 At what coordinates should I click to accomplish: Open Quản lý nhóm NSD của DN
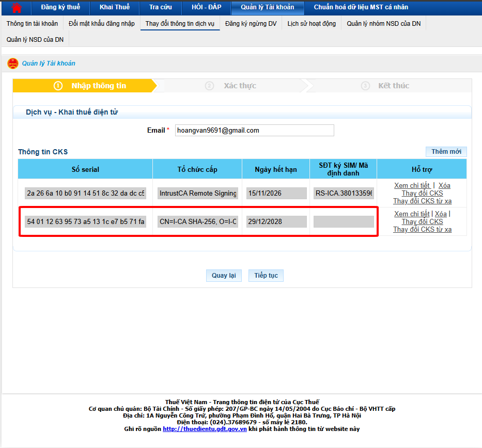pos(383,24)
